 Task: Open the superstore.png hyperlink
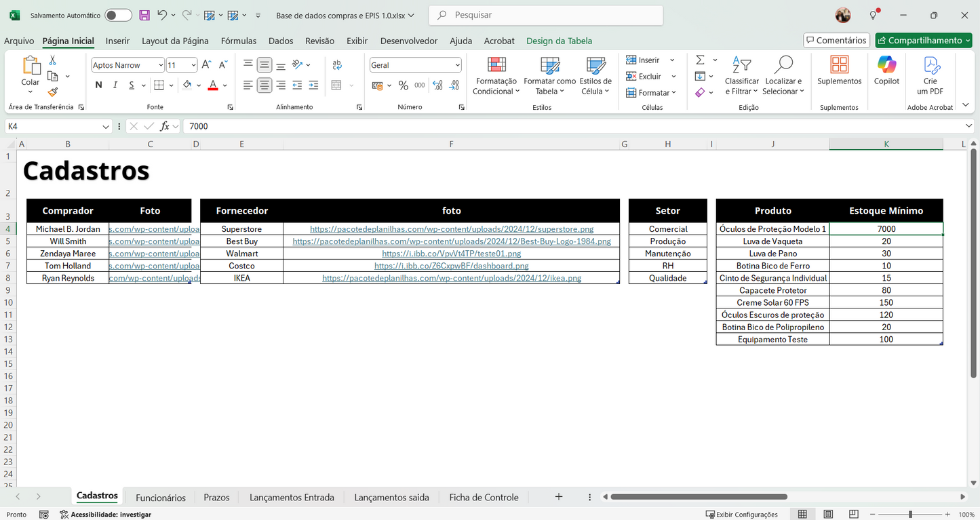coord(451,228)
